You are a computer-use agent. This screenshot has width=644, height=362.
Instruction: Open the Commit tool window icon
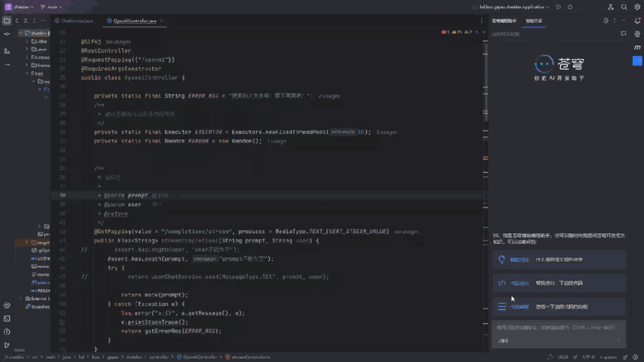click(x=7, y=34)
